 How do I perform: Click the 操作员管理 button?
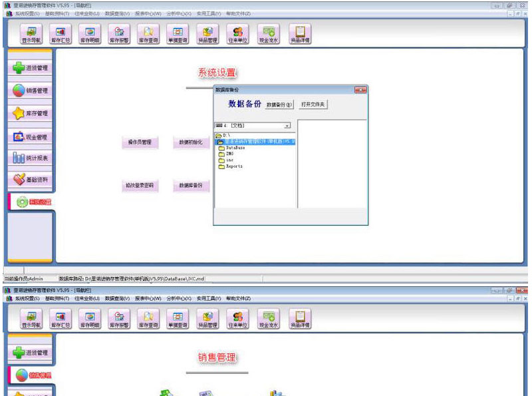(140, 142)
